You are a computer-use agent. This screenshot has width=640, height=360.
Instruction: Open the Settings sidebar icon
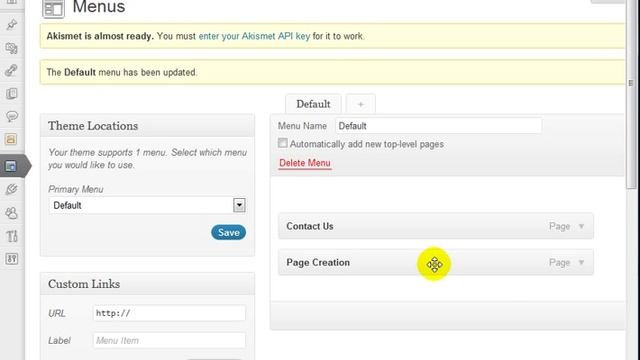pyautogui.click(x=11, y=259)
